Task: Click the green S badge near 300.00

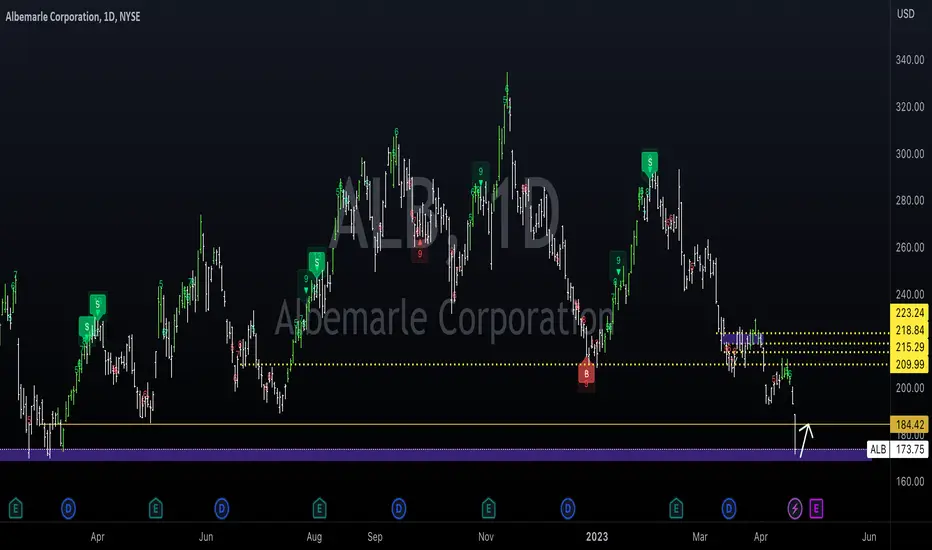Action: click(x=650, y=162)
